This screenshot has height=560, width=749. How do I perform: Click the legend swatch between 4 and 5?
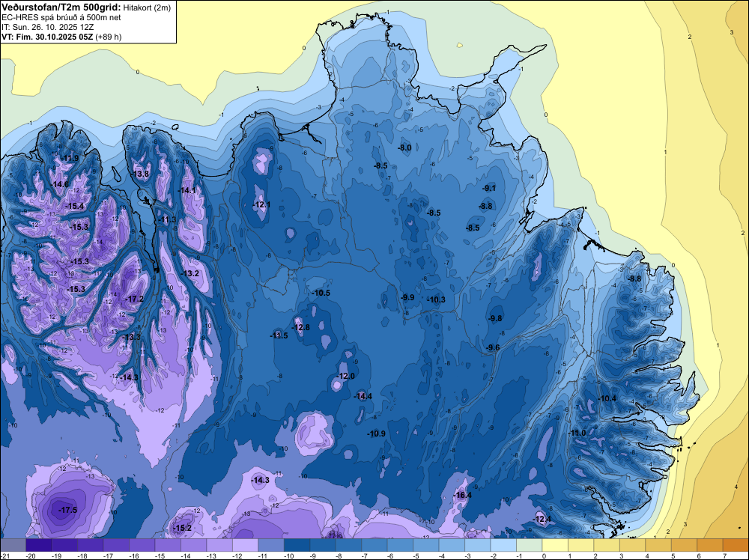click(658, 545)
